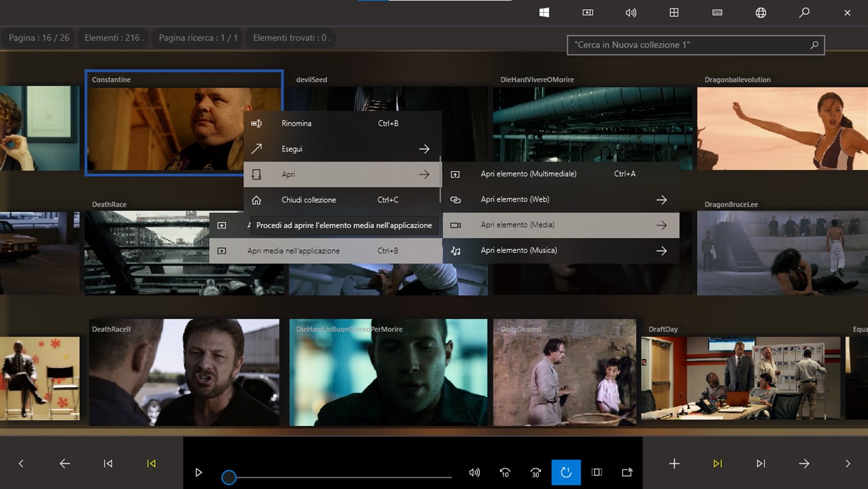The image size is (868, 489).
Task: Mute audio using the player volume icon
Action: coord(474,473)
